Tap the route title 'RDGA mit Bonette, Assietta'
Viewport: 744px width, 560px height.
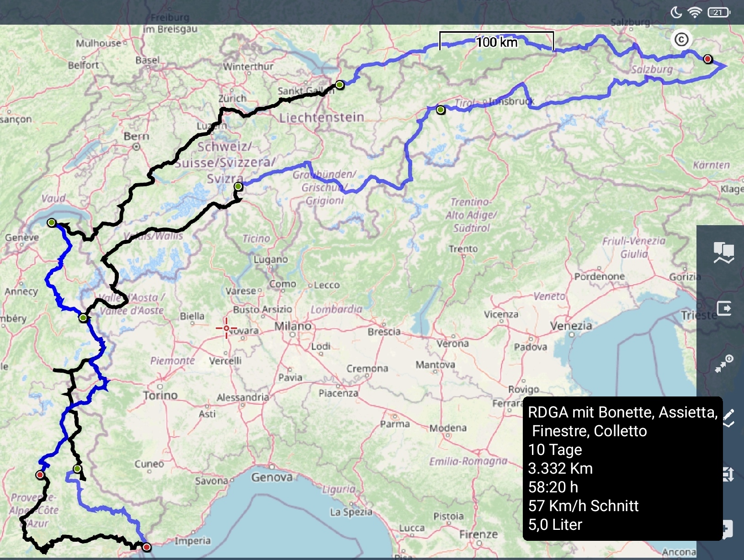[622, 412]
